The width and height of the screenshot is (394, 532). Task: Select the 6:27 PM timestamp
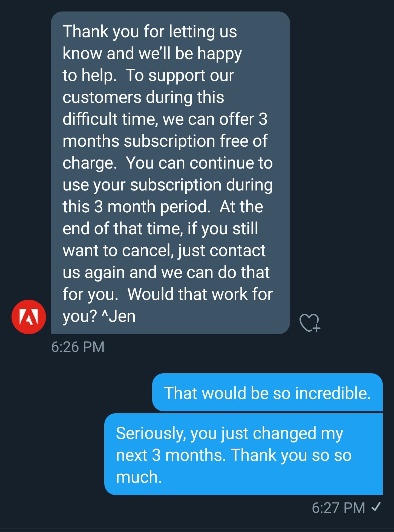pos(338,508)
